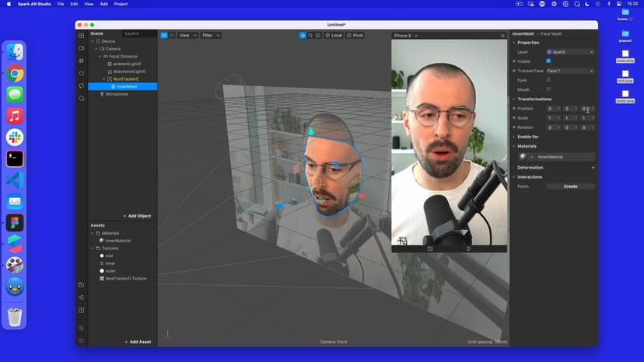Click the material sphere icon beside innerMaterial

click(523, 156)
